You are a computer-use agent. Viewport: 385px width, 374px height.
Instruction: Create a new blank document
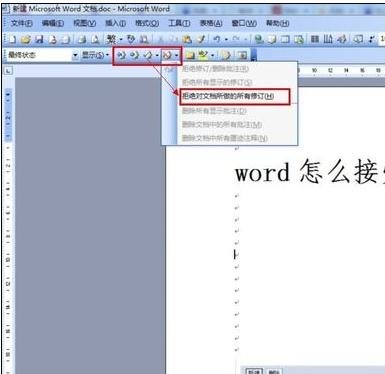pyautogui.click(x=12, y=40)
